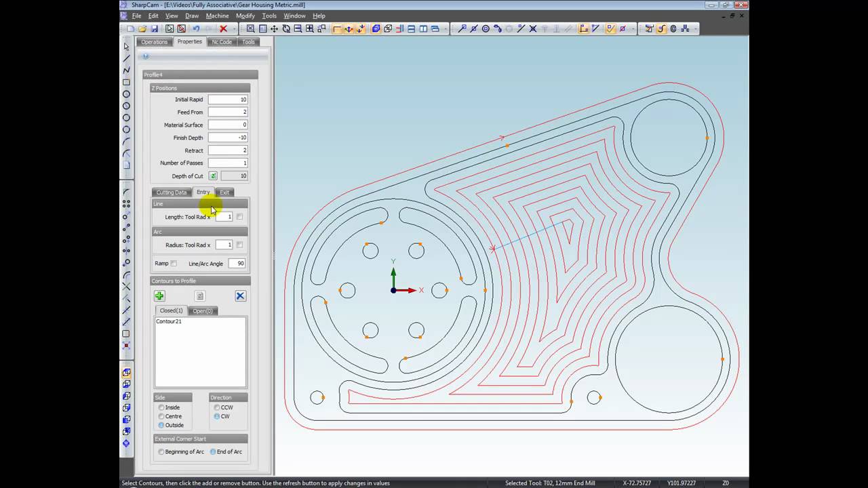The width and height of the screenshot is (868, 488).
Task: Click the blue X remove contour icon
Action: tap(240, 296)
